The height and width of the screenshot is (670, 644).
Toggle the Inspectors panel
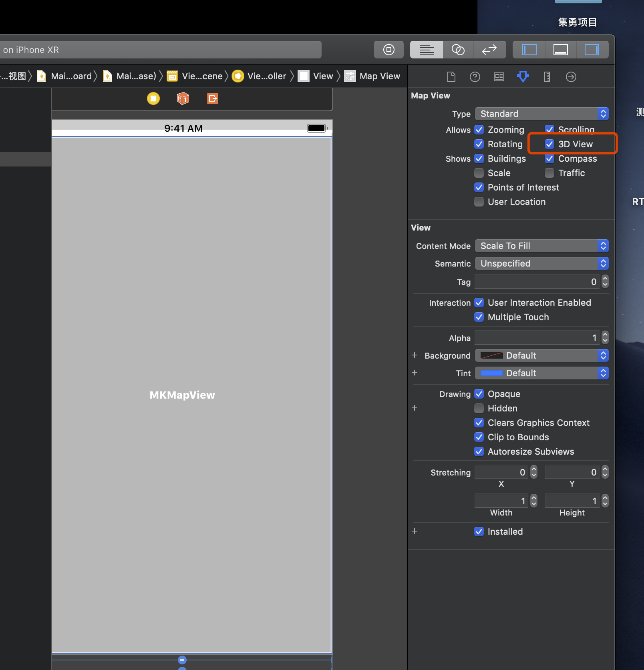tap(592, 50)
